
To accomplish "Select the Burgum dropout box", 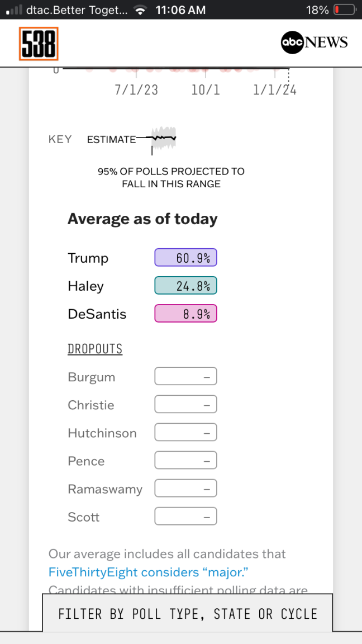I will tap(185, 377).
